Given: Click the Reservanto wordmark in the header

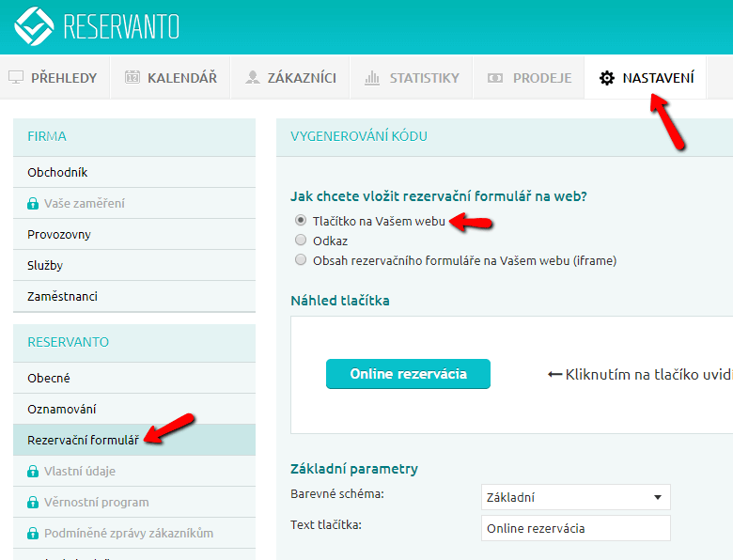Looking at the screenshot, I should pos(121,26).
